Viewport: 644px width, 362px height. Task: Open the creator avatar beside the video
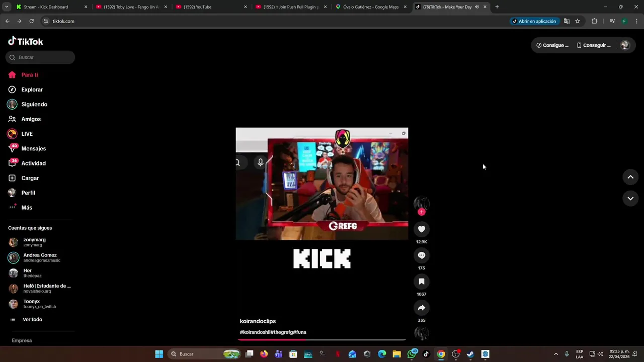tap(422, 203)
